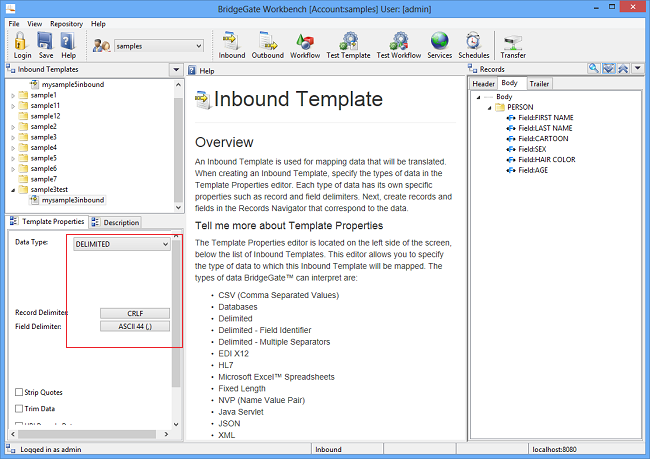Open the Workflow toolbar icon

[305, 41]
